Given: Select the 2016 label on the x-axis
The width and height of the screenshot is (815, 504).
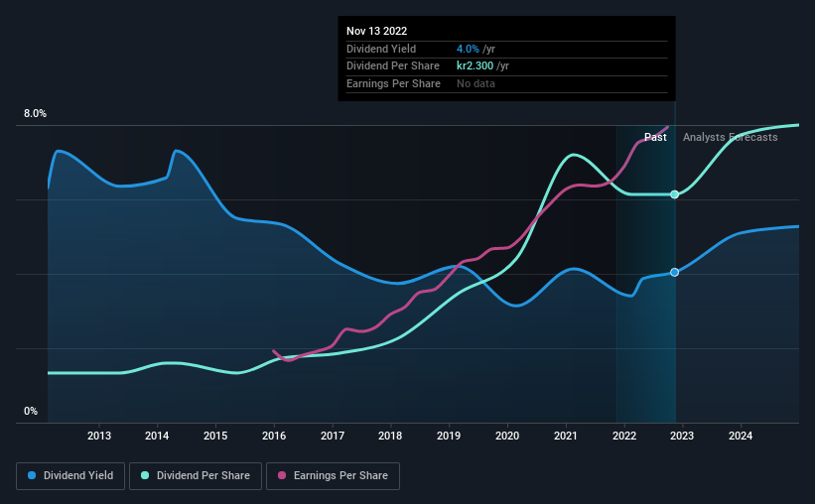Looking at the screenshot, I should coord(274,436).
